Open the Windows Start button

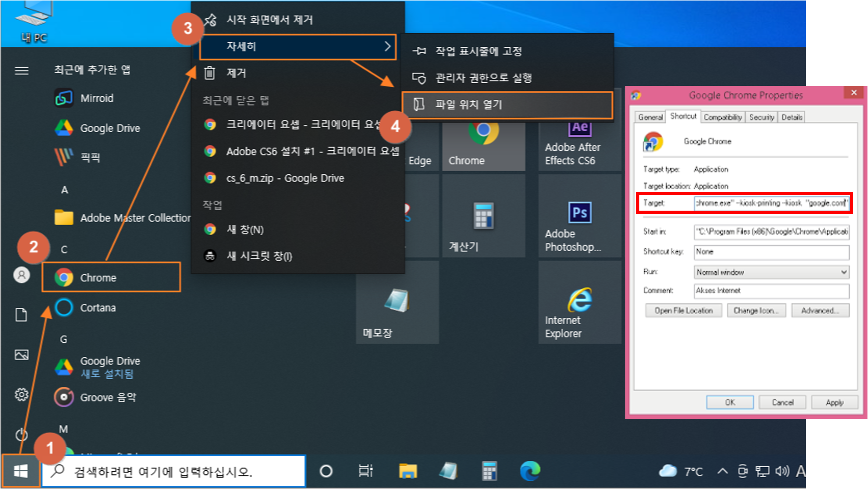[x=20, y=471]
